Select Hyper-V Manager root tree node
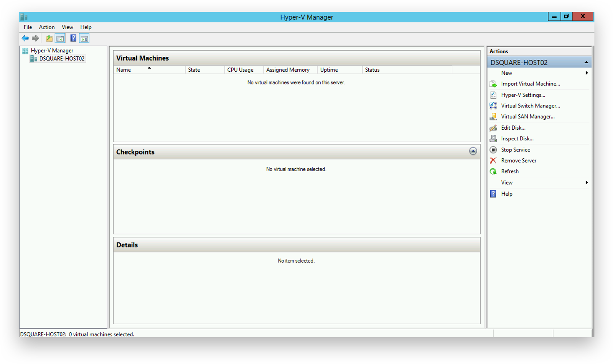Viewport: 613px width, 364px height. pos(52,51)
